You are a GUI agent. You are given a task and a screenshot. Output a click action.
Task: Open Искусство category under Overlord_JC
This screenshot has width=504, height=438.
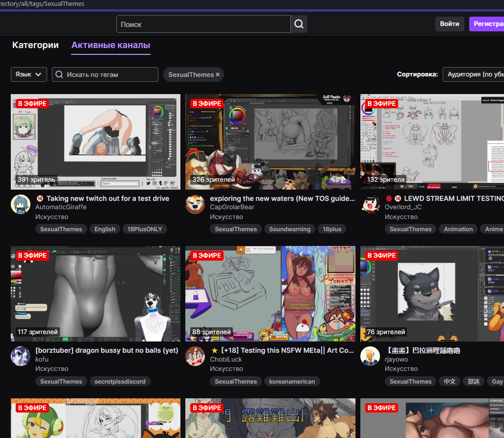click(x=401, y=217)
